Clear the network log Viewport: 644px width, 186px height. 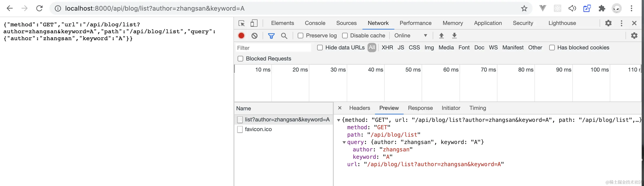[254, 36]
